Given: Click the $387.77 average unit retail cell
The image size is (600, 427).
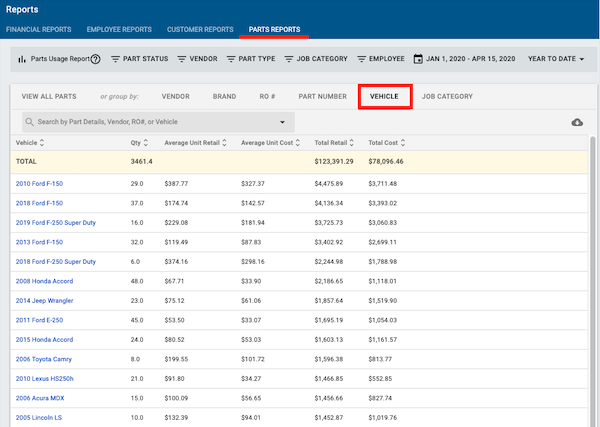Looking at the screenshot, I should 176,184.
